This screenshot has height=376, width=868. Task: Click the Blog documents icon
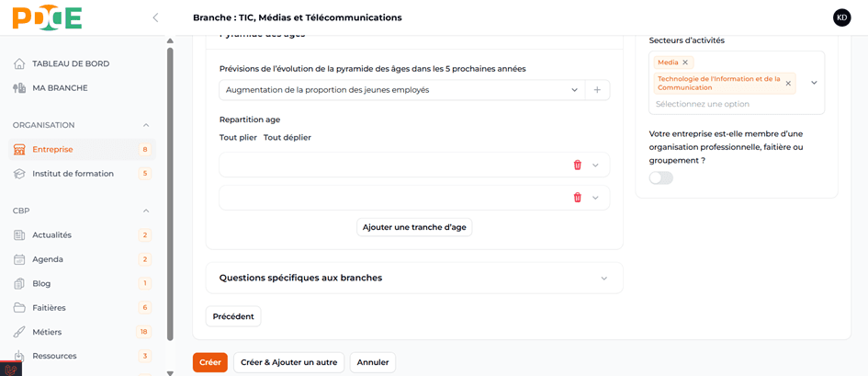pyautogui.click(x=19, y=283)
